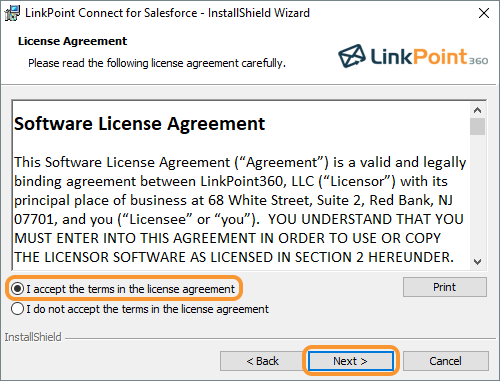Viewport: 500px width, 381px height.
Task: Close the InstallShield Wizard window
Action: pyautogui.click(x=484, y=13)
